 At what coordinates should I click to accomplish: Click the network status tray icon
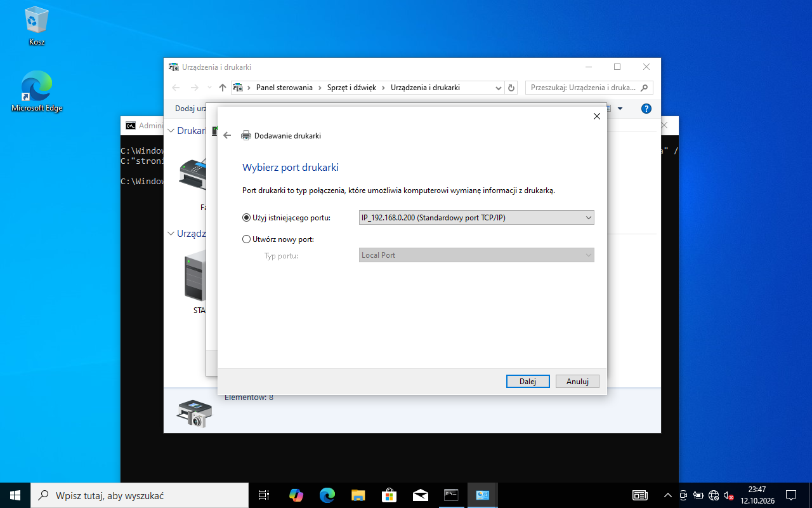pos(714,495)
